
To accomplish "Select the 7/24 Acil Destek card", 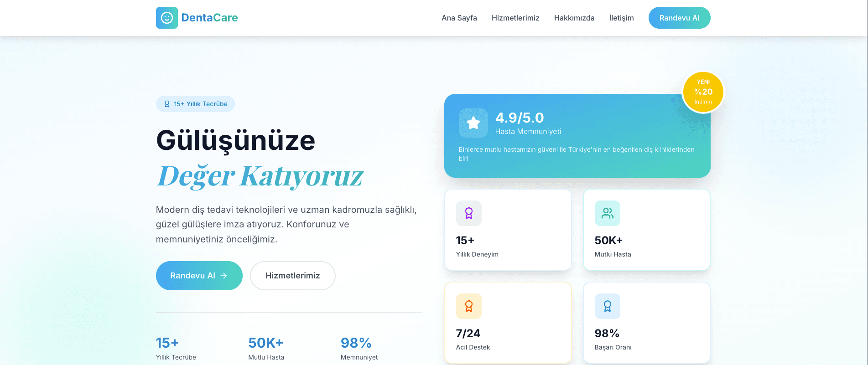I will pos(508,323).
